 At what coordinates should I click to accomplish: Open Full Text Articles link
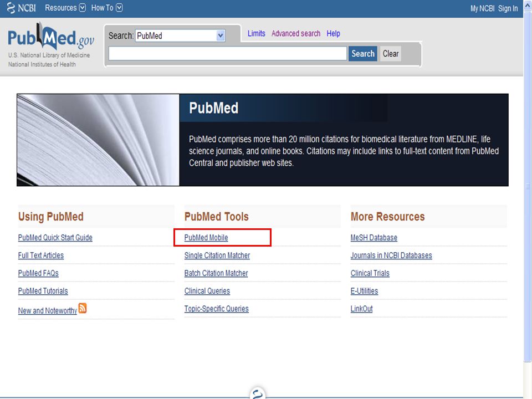[x=40, y=255]
